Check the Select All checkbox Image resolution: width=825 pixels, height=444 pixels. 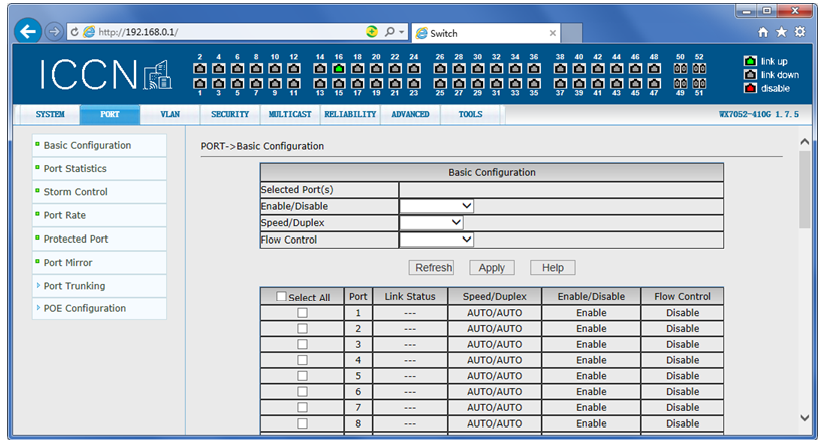(281, 297)
